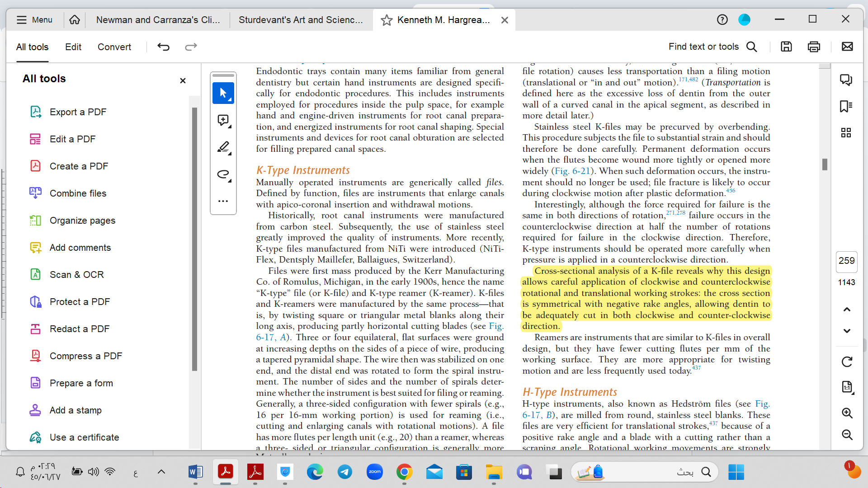The width and height of the screenshot is (868, 488).
Task: Open Word from the taskbar
Action: 195,473
